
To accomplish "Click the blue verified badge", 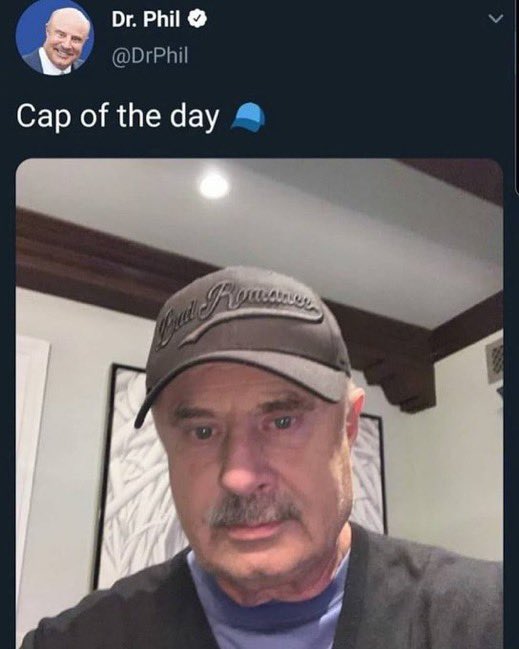I will click(x=197, y=19).
